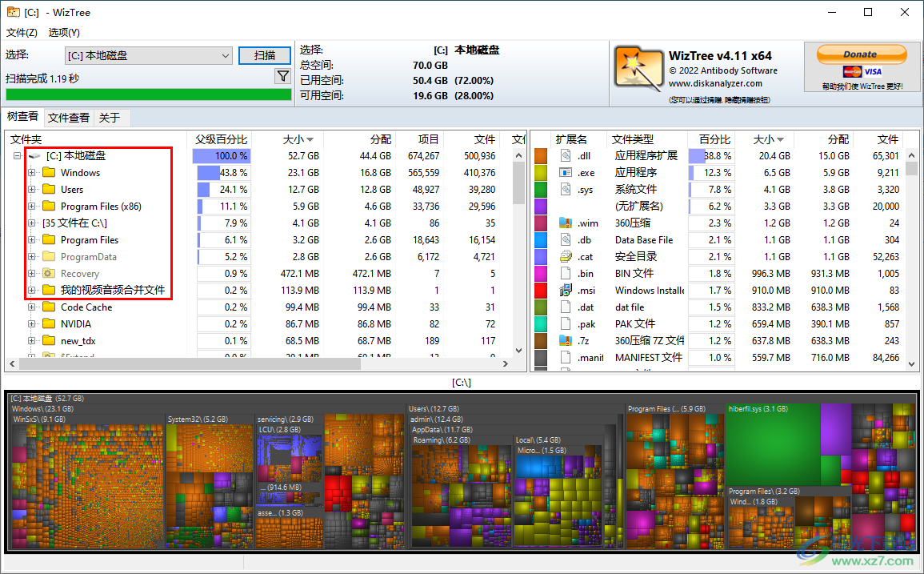Click the .bin file icon

pos(566,273)
